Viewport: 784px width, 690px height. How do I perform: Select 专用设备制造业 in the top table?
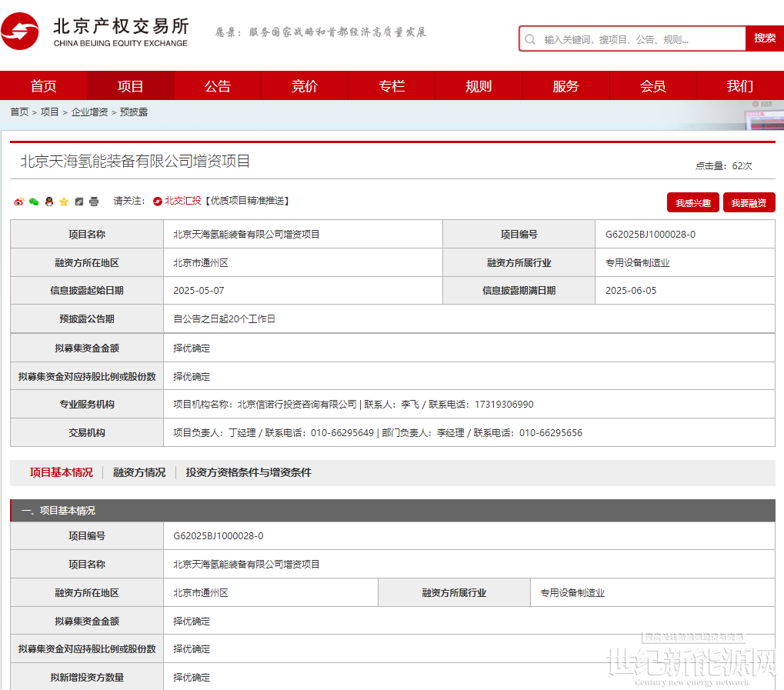click(638, 262)
